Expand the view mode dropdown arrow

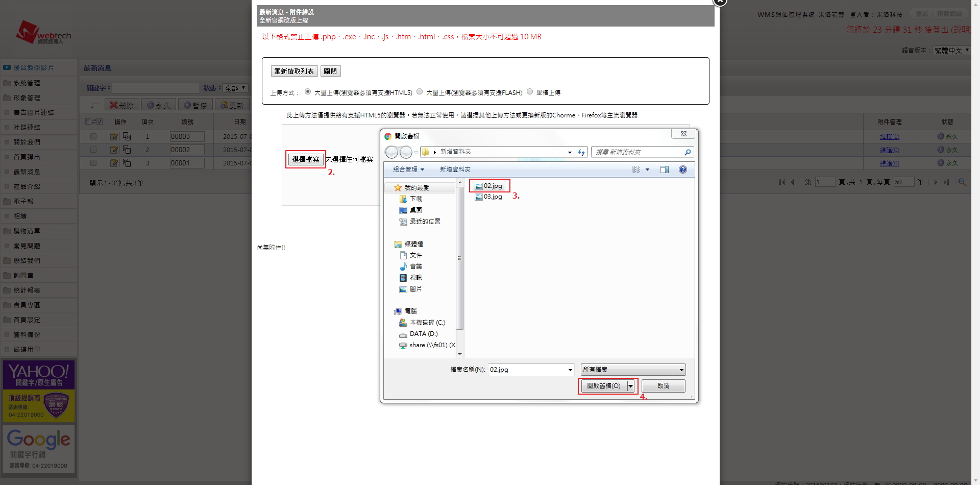(647, 169)
